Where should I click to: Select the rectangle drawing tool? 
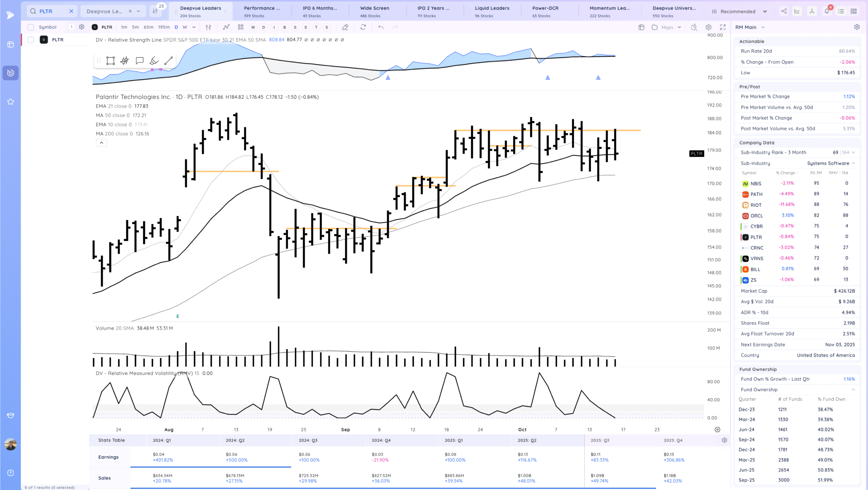pos(111,61)
